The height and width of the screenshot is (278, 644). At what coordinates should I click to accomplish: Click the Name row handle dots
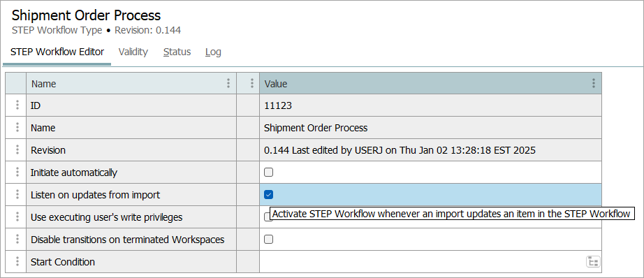point(17,128)
